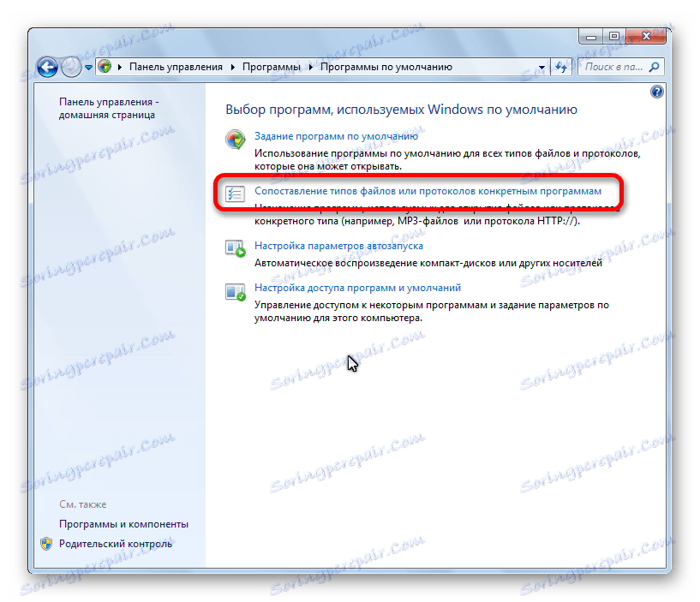Open Программы и компоненты under См. также

pos(123,524)
